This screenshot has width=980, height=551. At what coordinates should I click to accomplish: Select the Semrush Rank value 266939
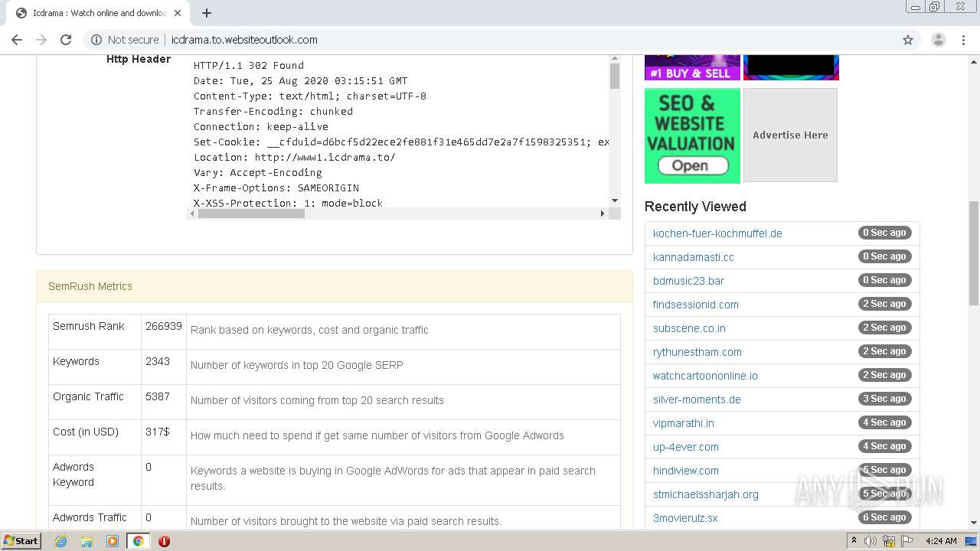click(164, 326)
